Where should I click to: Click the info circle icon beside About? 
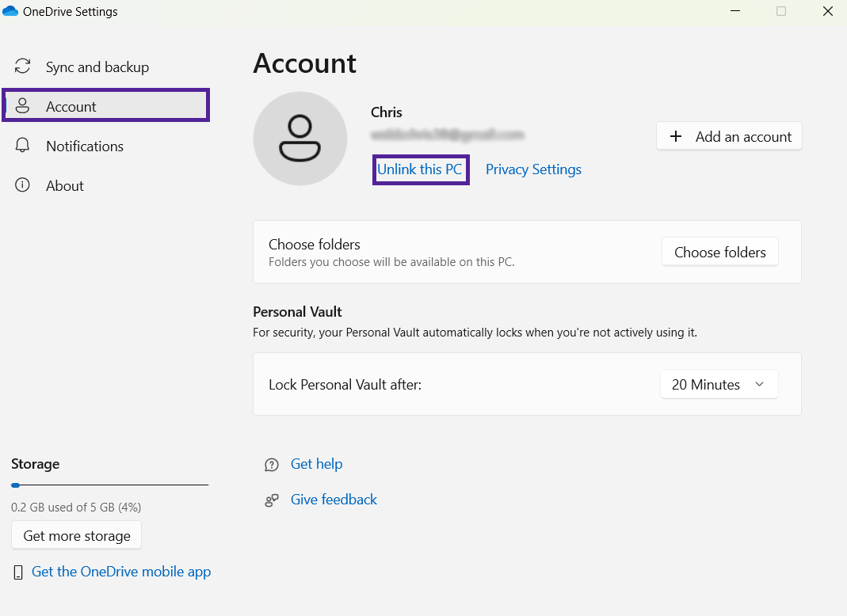22,185
